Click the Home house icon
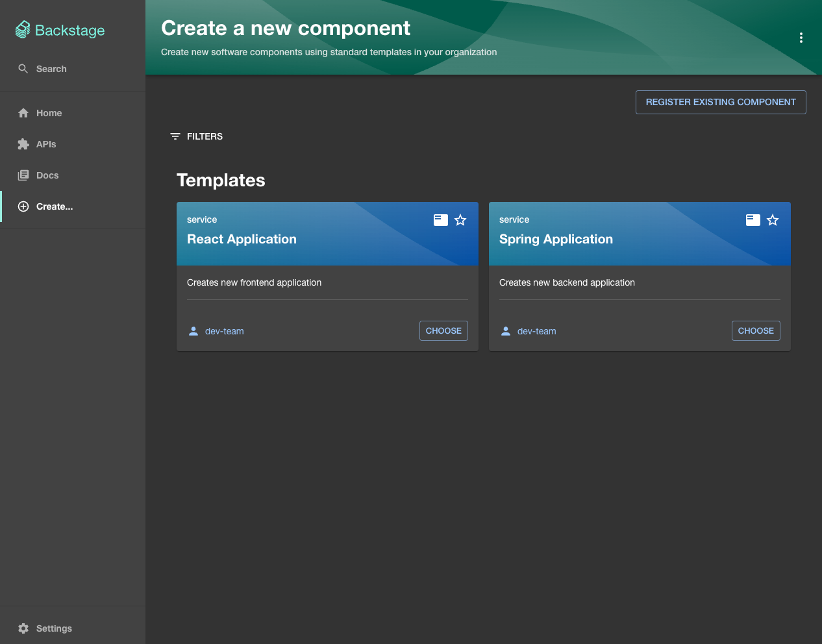Screen dimensions: 822x644 23,113
